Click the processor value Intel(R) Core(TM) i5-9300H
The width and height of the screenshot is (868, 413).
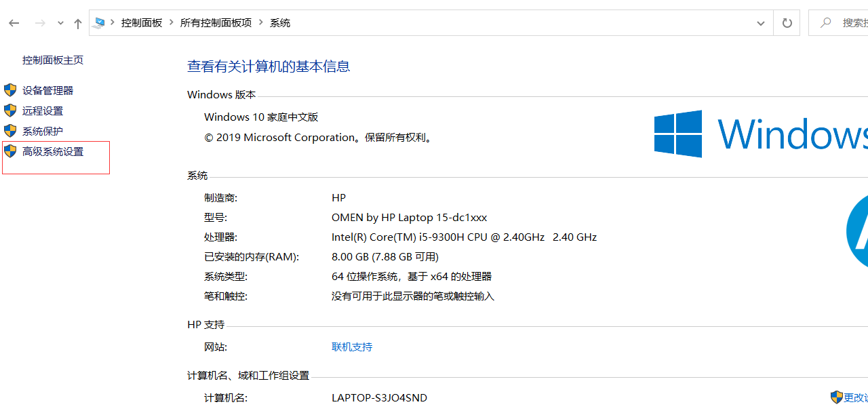click(464, 237)
